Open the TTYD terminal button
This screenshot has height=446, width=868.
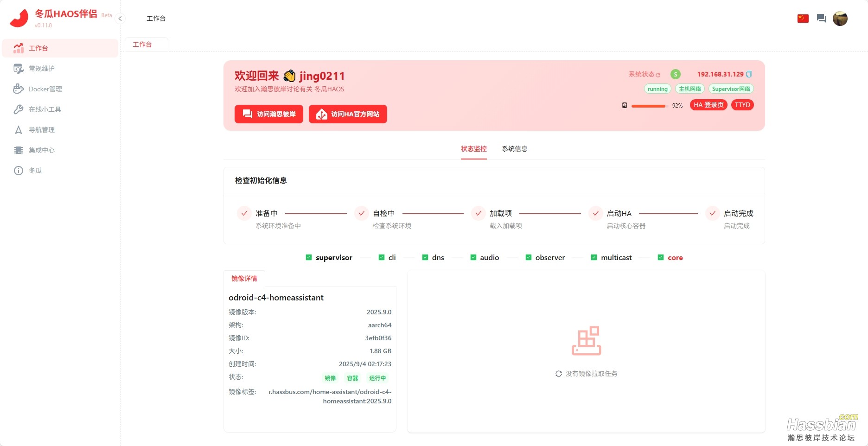[x=742, y=105]
